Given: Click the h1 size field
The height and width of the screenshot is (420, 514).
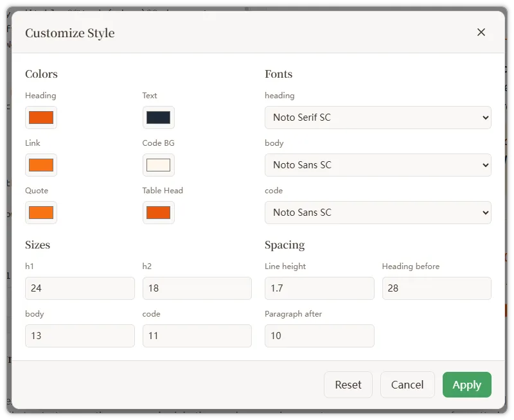Looking at the screenshot, I should (80, 288).
